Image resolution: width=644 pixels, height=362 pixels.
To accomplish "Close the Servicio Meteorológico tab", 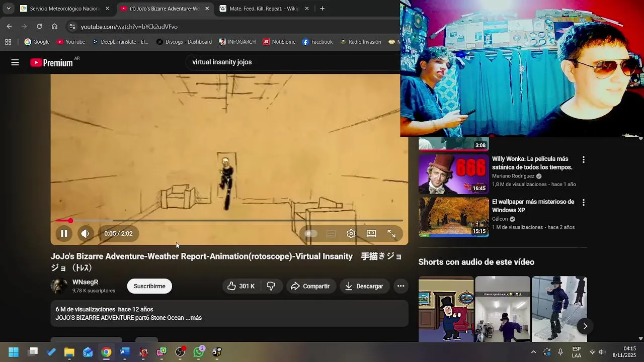I will (107, 9).
